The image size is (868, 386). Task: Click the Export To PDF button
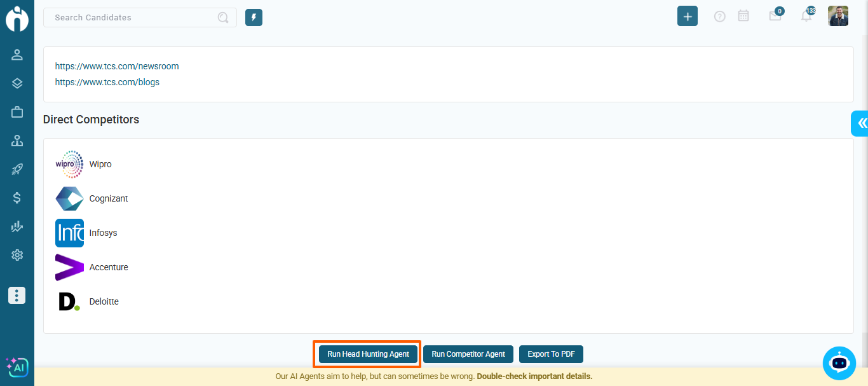coord(551,354)
